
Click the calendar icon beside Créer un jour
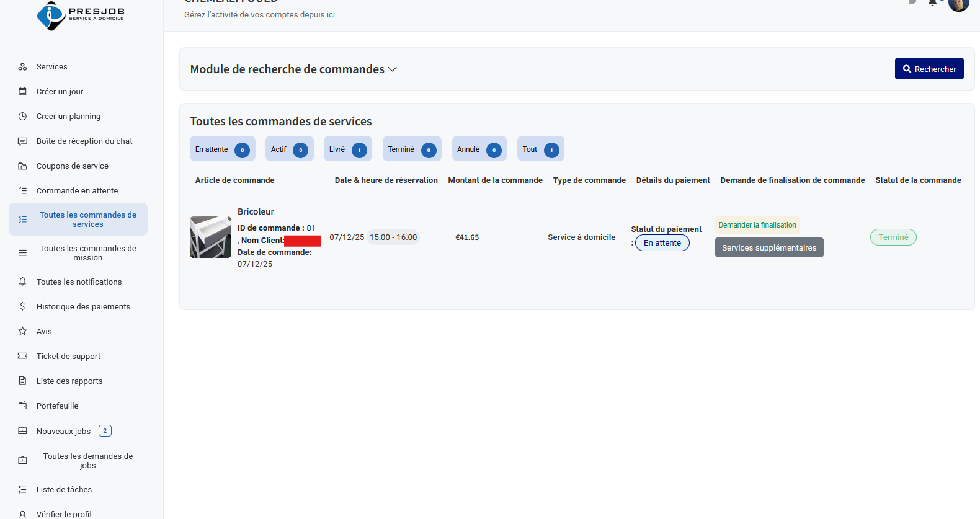pos(22,92)
